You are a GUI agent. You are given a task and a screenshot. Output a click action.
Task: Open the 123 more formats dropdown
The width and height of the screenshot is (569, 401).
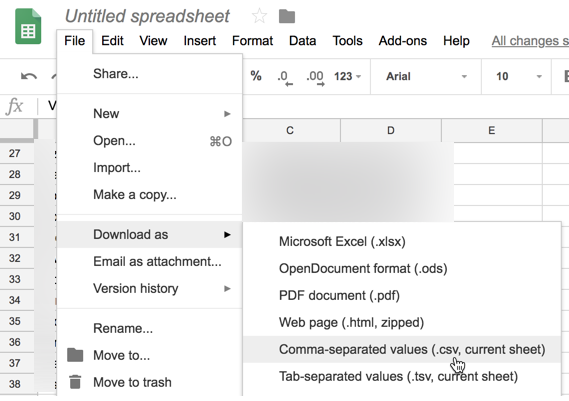(347, 76)
